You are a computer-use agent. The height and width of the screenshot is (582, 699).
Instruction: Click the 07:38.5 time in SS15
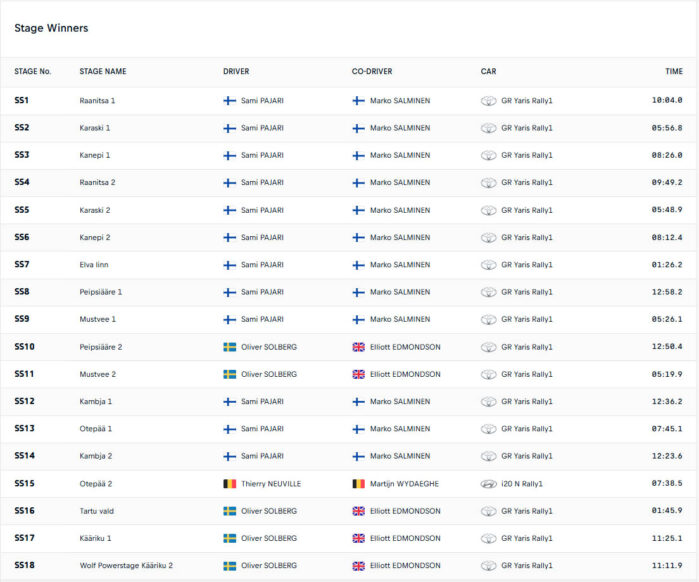tap(667, 483)
